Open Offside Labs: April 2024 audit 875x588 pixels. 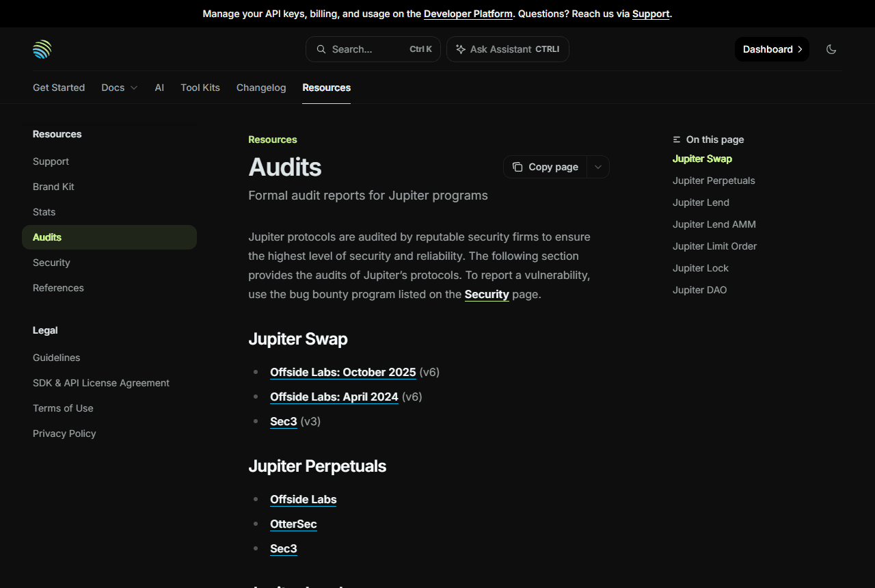pyautogui.click(x=334, y=397)
